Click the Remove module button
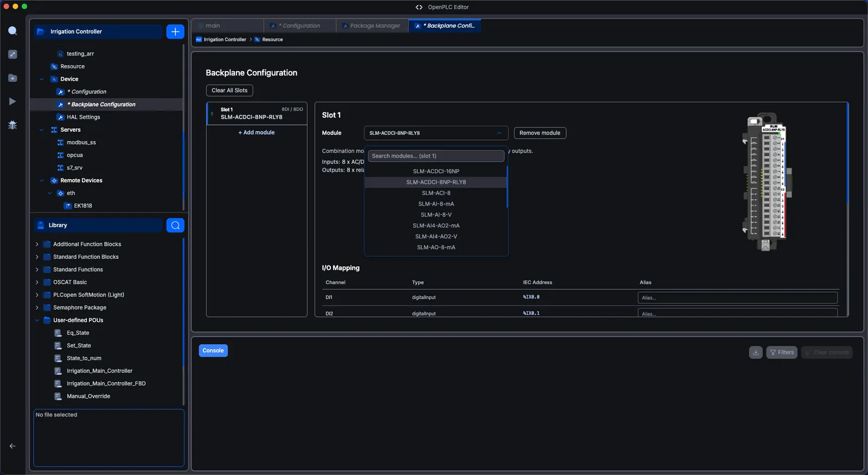This screenshot has width=868, height=475. point(540,133)
